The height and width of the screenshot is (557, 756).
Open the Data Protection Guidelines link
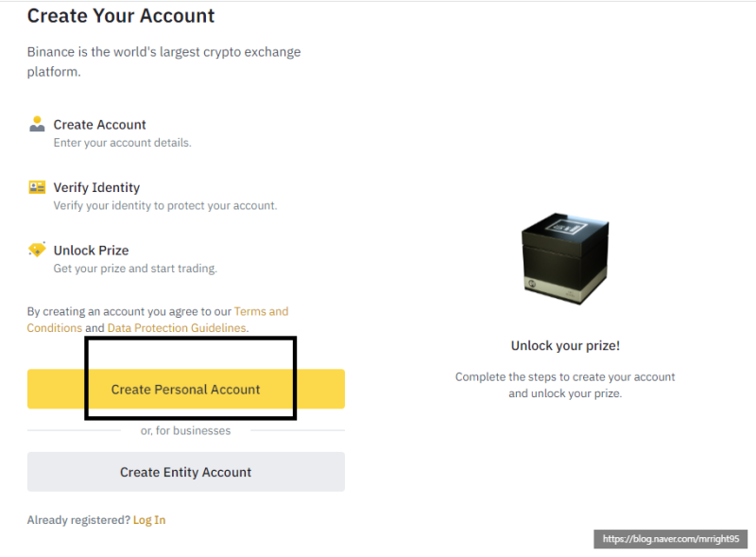coord(177,328)
